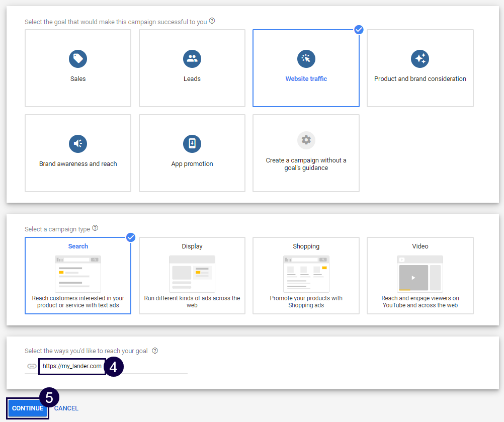Click the website URL input field

tap(72, 366)
